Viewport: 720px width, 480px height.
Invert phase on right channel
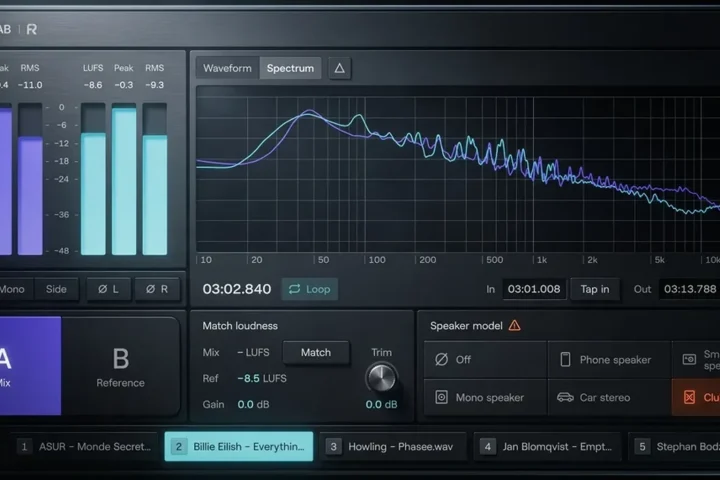[157, 289]
